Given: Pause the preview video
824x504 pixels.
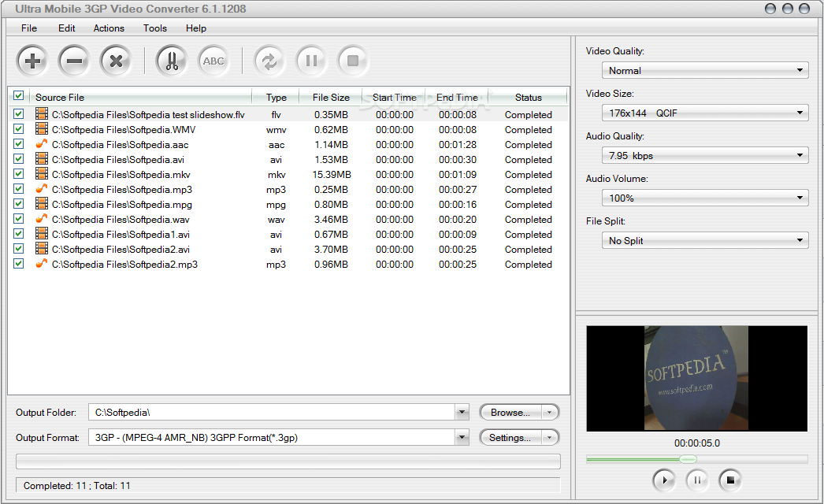Looking at the screenshot, I should click(x=697, y=480).
